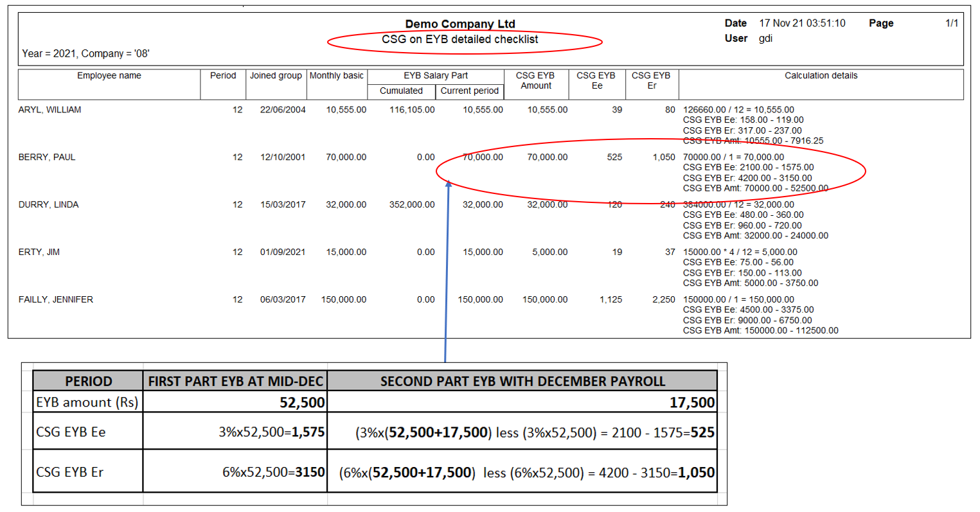Select the DURRY, LINDA row name
Viewport: 980px width, 512px height.
click(x=48, y=205)
